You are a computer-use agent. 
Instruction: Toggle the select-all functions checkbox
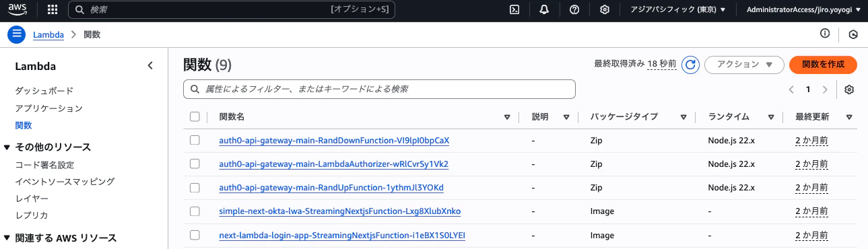point(195,117)
